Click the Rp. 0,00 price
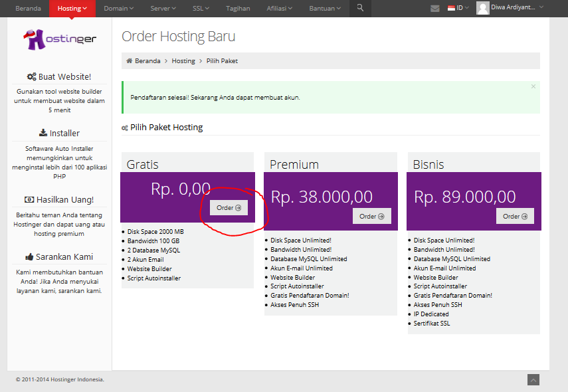 [x=181, y=189]
